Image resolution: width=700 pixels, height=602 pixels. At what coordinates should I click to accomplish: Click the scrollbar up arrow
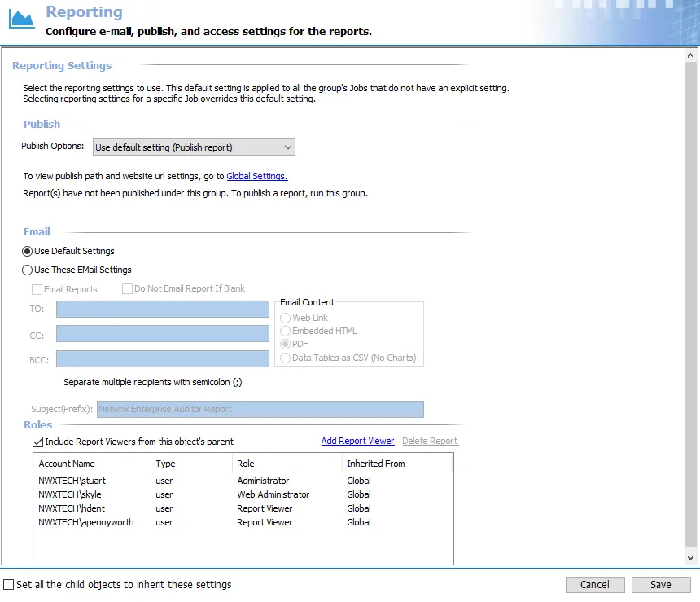tap(690, 56)
